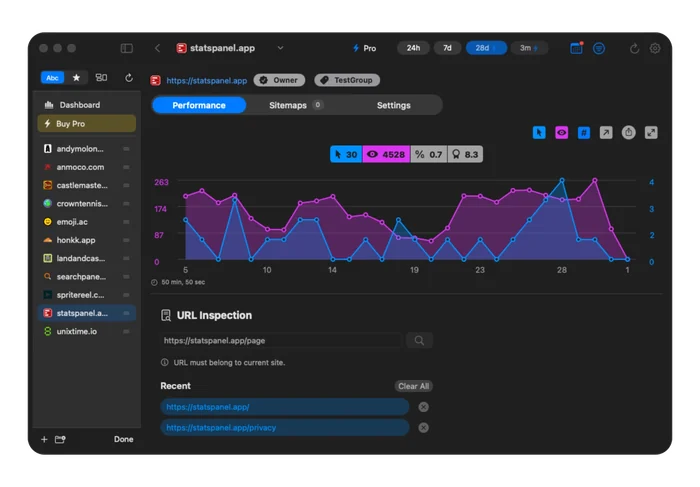The image size is (700, 487).
Task: Select landandcas... site in sidebar
Action: (x=87, y=258)
